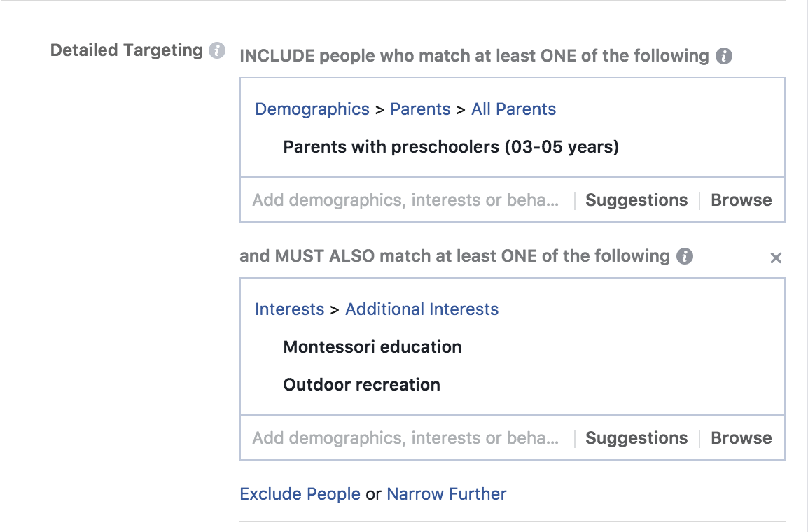Select the Montessori education interest
Image resolution: width=808 pixels, height=532 pixels.
coord(372,347)
